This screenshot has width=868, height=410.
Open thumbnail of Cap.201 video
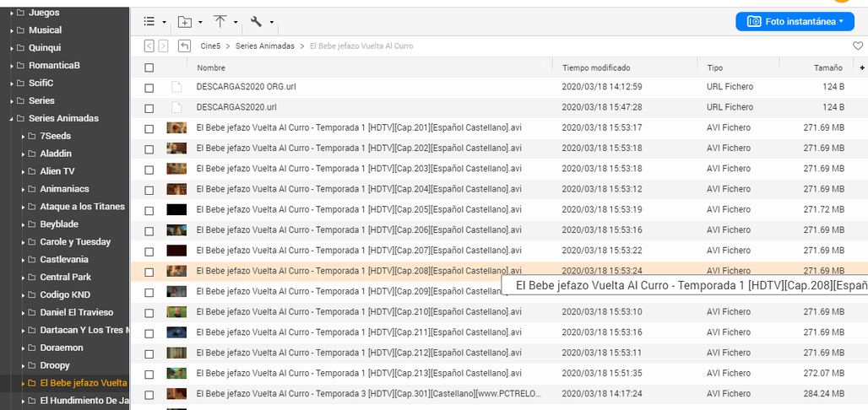[x=176, y=128]
